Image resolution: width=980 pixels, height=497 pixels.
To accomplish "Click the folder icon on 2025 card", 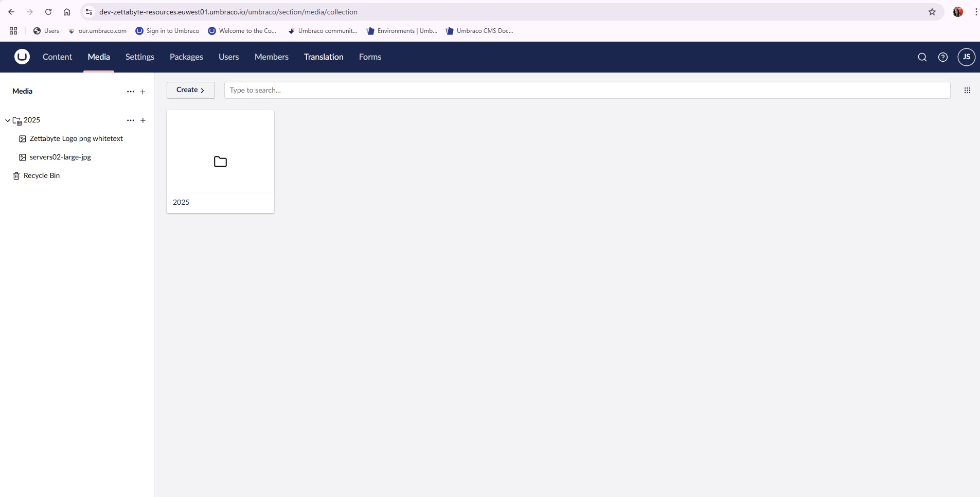I will pos(220,162).
